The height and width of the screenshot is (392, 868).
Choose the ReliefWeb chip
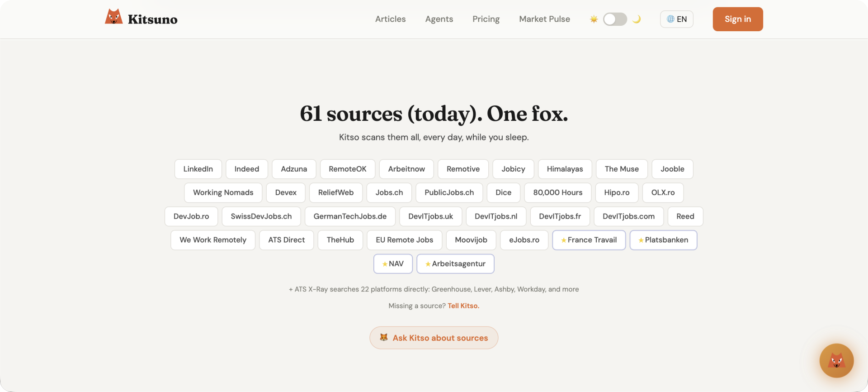[336, 193]
